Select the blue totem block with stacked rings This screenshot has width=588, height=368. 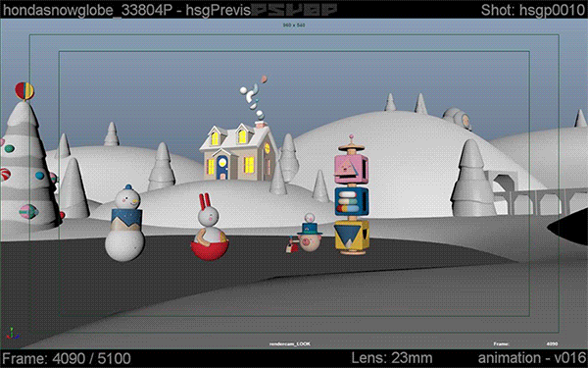coord(352,201)
